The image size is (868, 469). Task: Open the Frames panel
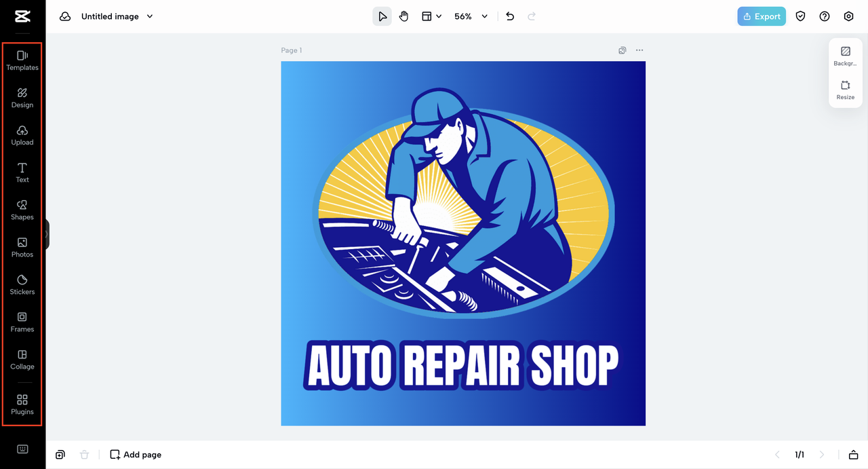[22, 322]
